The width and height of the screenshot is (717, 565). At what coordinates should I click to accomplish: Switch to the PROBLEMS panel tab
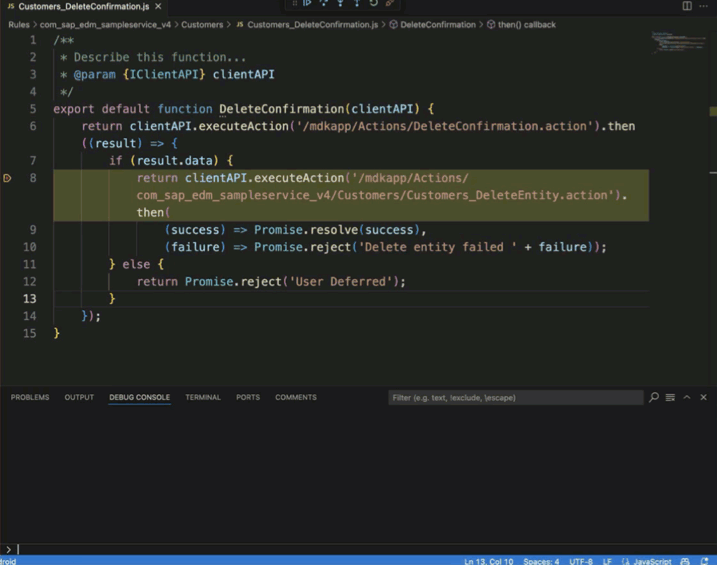click(30, 397)
